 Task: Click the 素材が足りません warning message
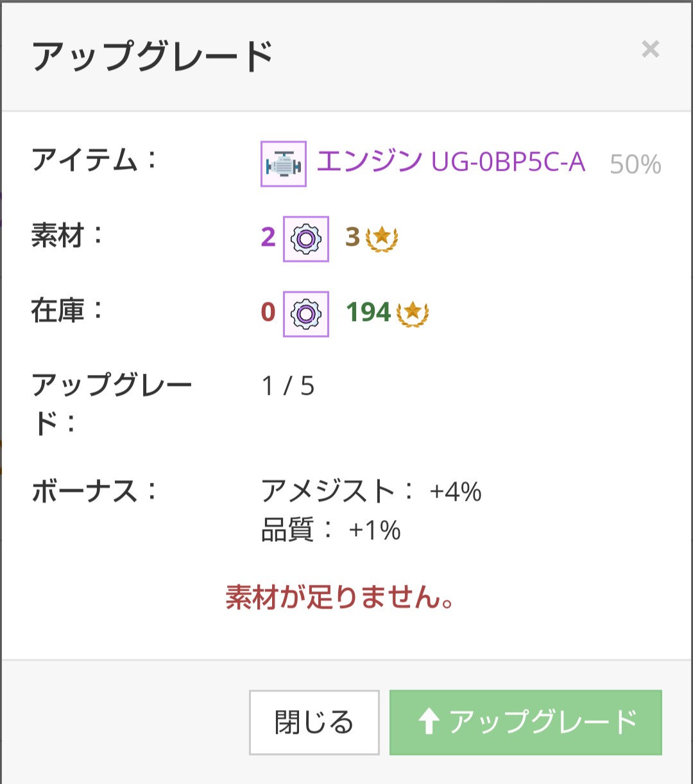[x=341, y=598]
